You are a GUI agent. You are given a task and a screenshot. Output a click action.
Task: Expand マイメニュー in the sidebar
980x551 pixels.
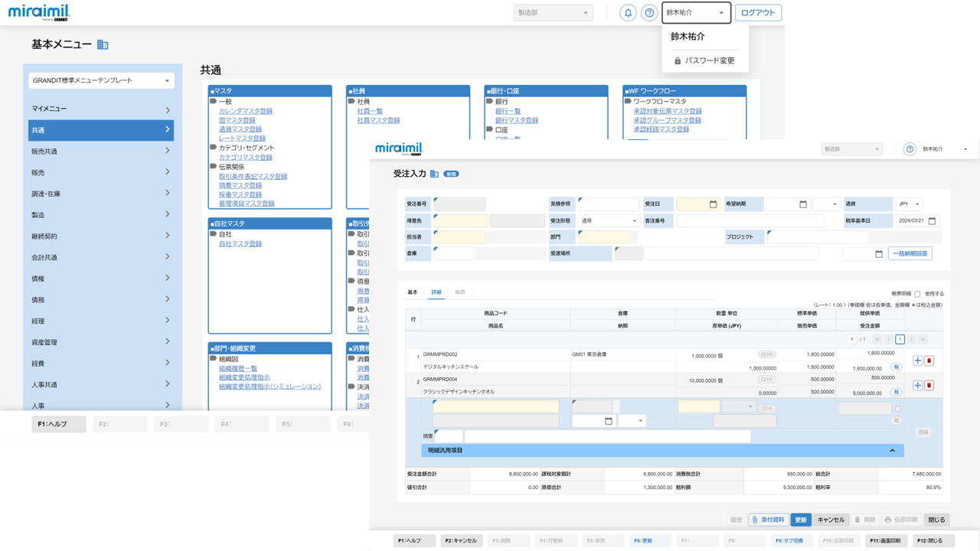[x=101, y=109]
